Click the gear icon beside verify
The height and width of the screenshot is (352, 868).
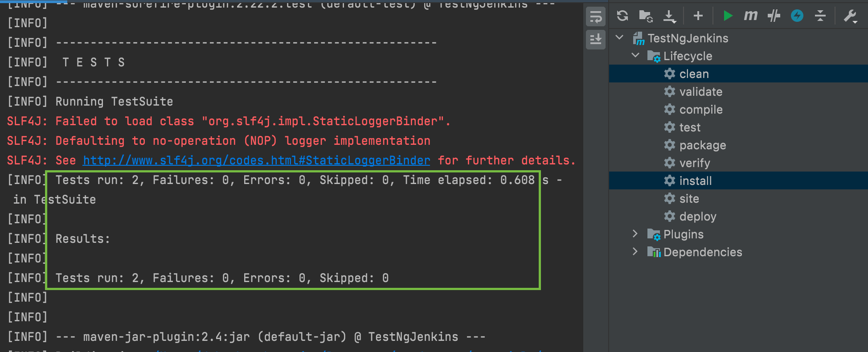(x=669, y=163)
